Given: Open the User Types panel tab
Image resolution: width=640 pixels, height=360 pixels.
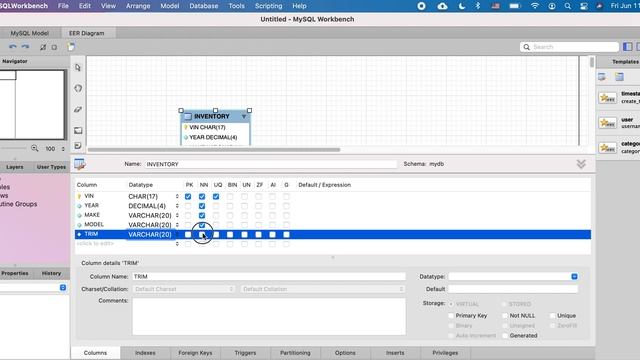Looking at the screenshot, I should [51, 167].
